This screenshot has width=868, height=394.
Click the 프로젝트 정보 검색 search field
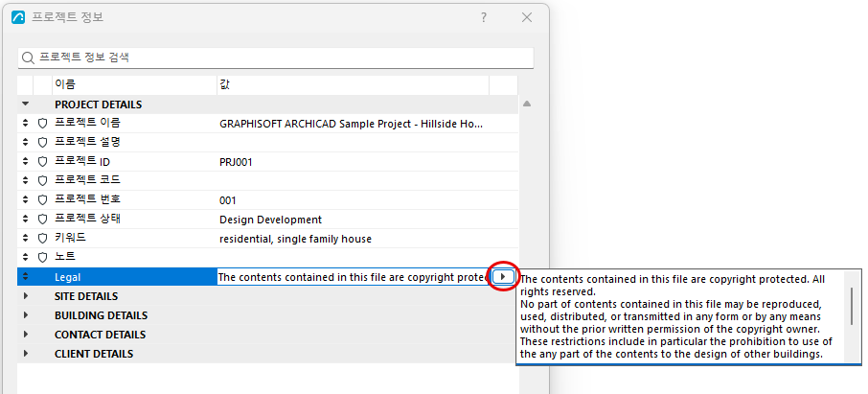click(x=276, y=58)
